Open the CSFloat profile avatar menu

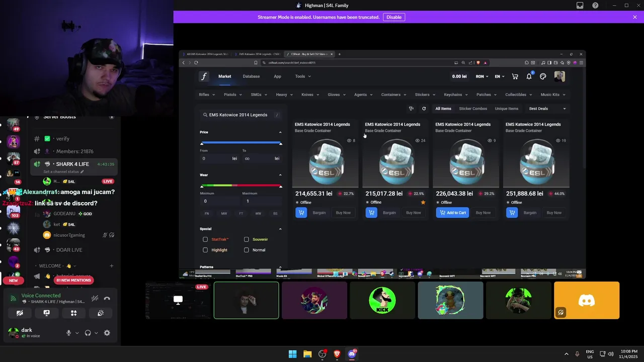(559, 76)
